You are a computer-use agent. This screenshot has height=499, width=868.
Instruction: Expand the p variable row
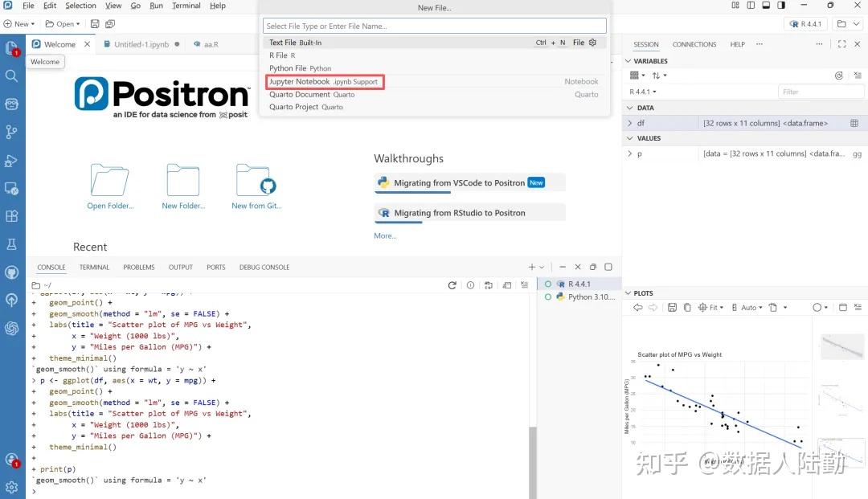tap(629, 153)
